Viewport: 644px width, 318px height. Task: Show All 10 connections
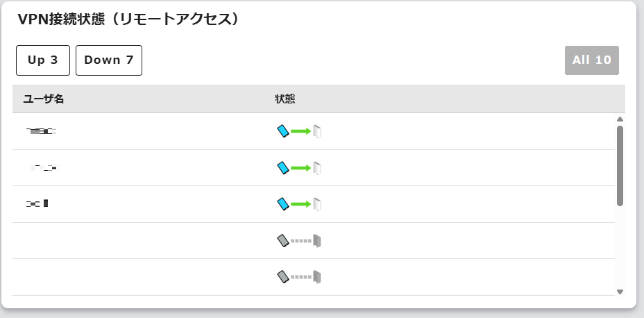[x=592, y=60]
